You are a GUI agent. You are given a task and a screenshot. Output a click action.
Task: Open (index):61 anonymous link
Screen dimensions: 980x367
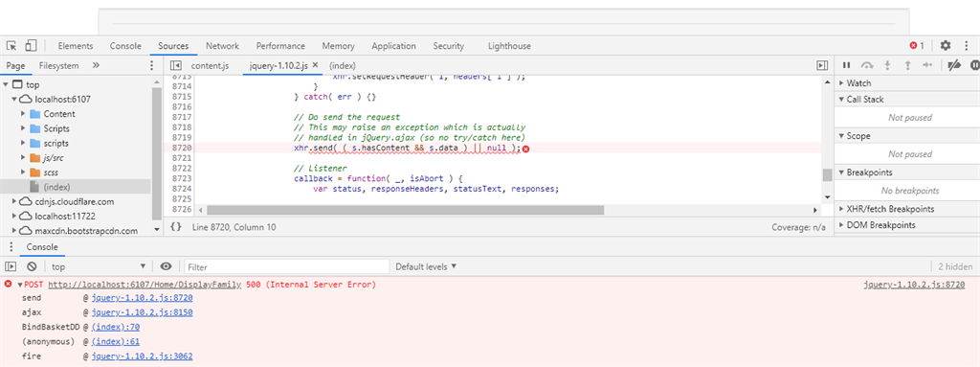115,342
